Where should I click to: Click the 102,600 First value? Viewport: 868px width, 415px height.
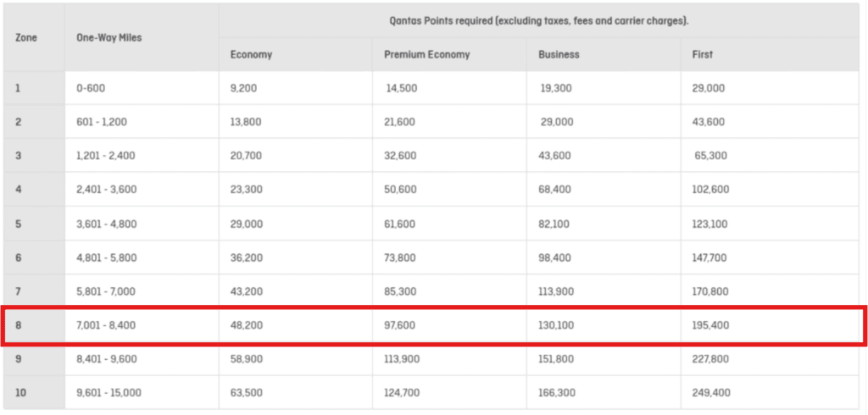710,190
